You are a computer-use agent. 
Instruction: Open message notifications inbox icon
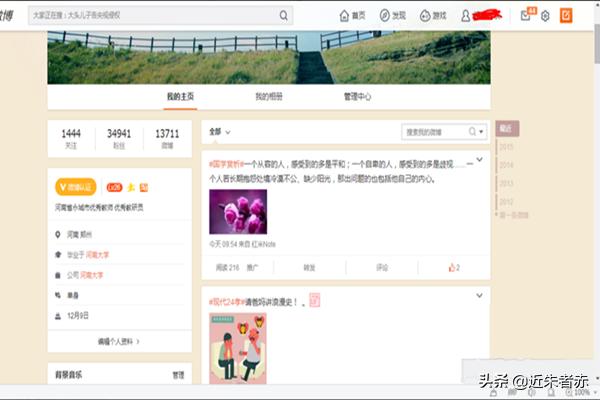526,16
